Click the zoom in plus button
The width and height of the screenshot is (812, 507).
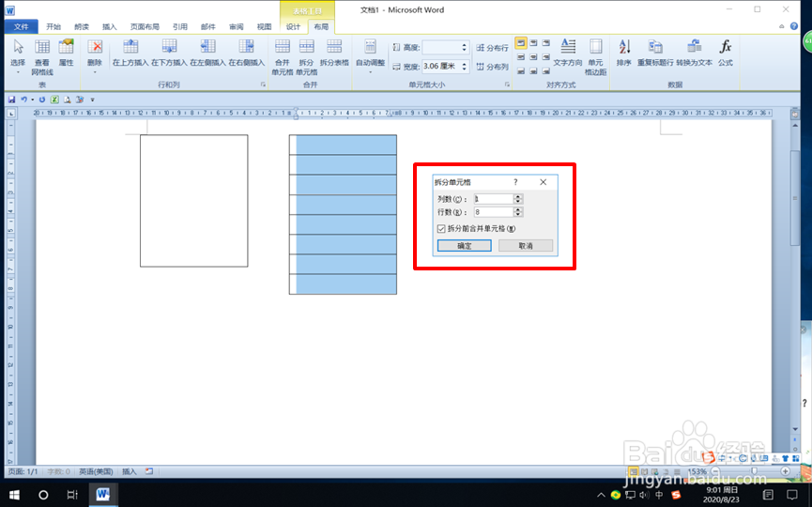pyautogui.click(x=785, y=471)
